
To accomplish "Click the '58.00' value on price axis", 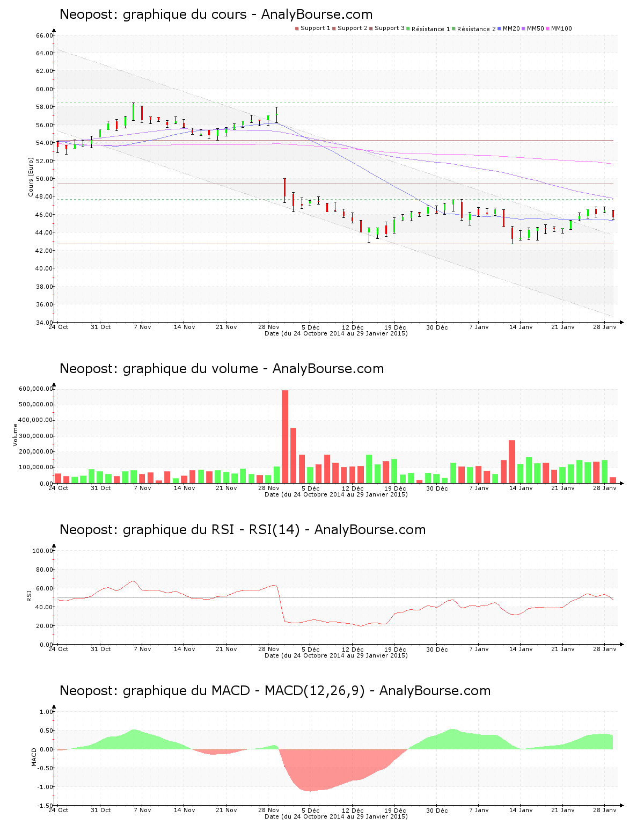I will coord(45,107).
